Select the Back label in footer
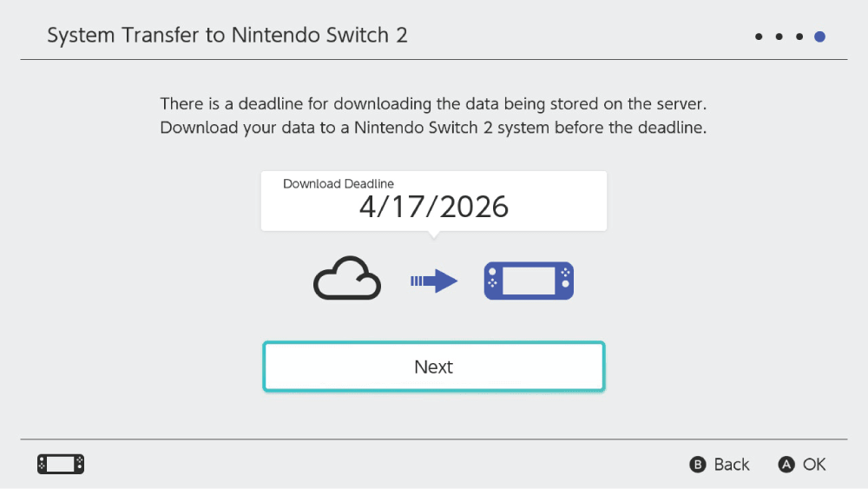The width and height of the screenshot is (868, 489). (732, 465)
